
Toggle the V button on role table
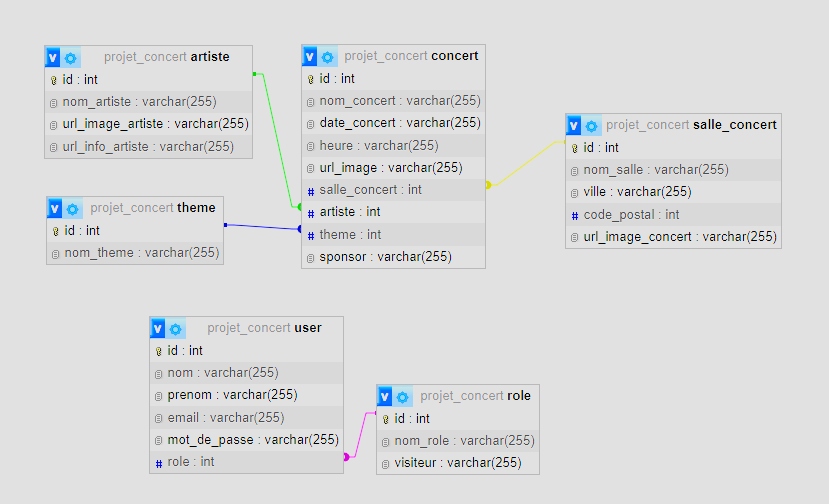coord(385,396)
